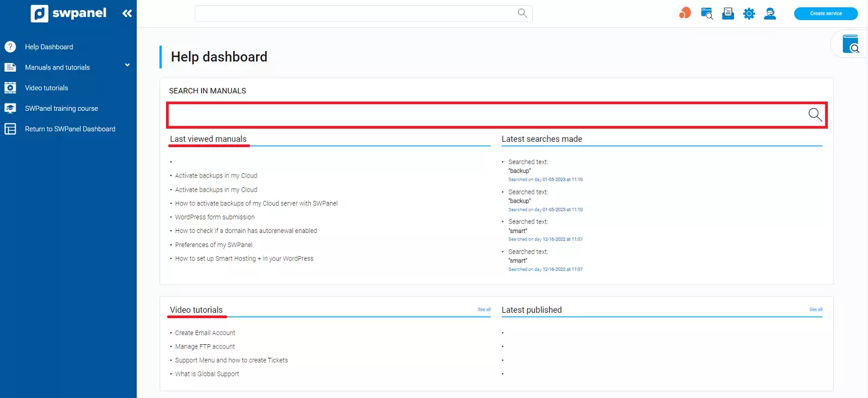Select Return to SWPanel Dashboard
Screen dimensions: 868x398
click(70, 129)
